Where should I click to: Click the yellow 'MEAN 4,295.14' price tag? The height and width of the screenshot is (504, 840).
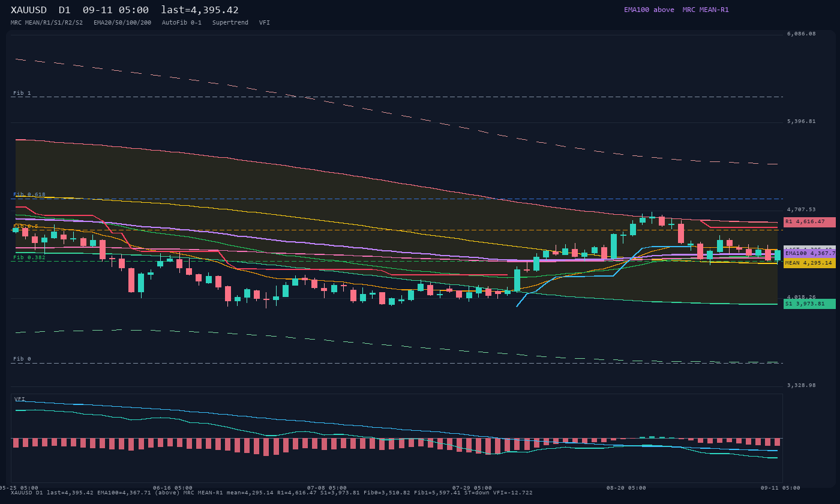[809, 263]
